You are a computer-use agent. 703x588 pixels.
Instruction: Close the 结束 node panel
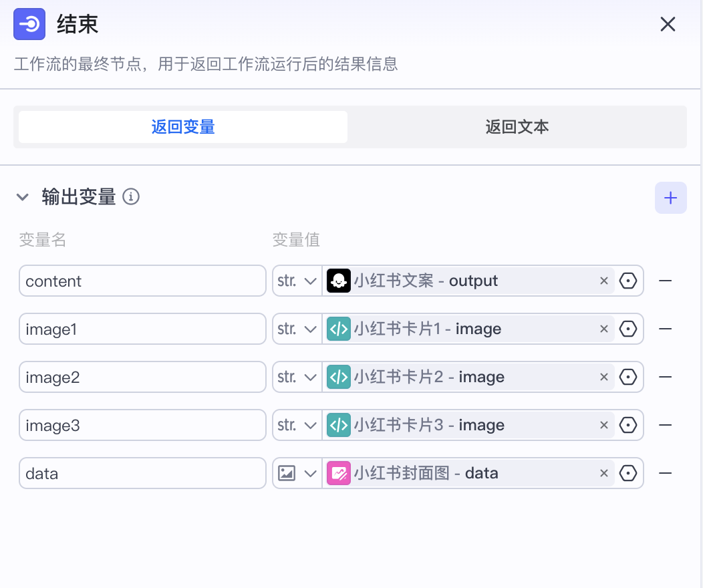coord(668,24)
